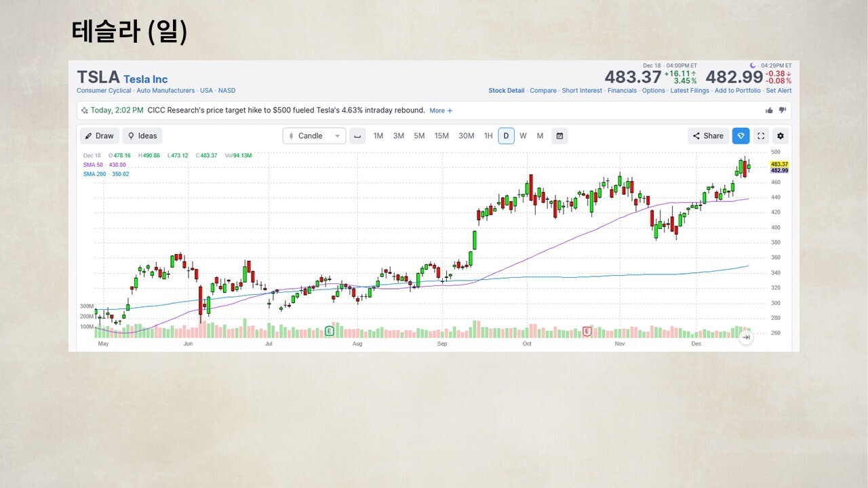Click the scale toggle next to Candle
The height and width of the screenshot is (488, 868).
[x=357, y=136]
